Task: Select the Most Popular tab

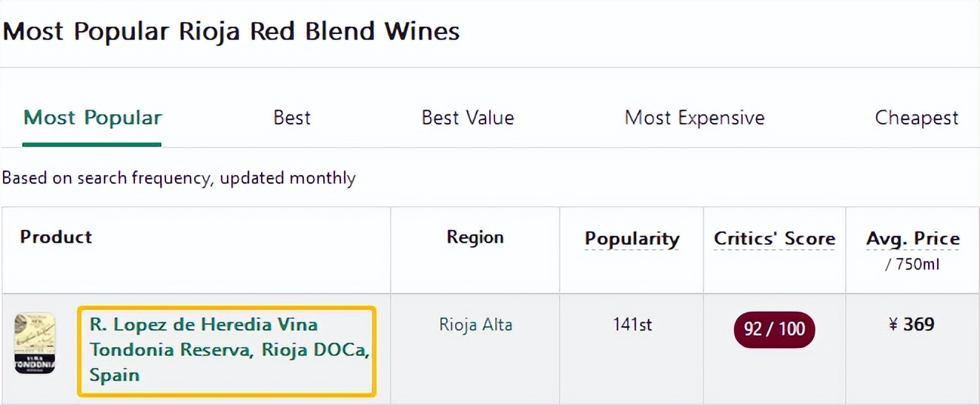Action: (93, 118)
